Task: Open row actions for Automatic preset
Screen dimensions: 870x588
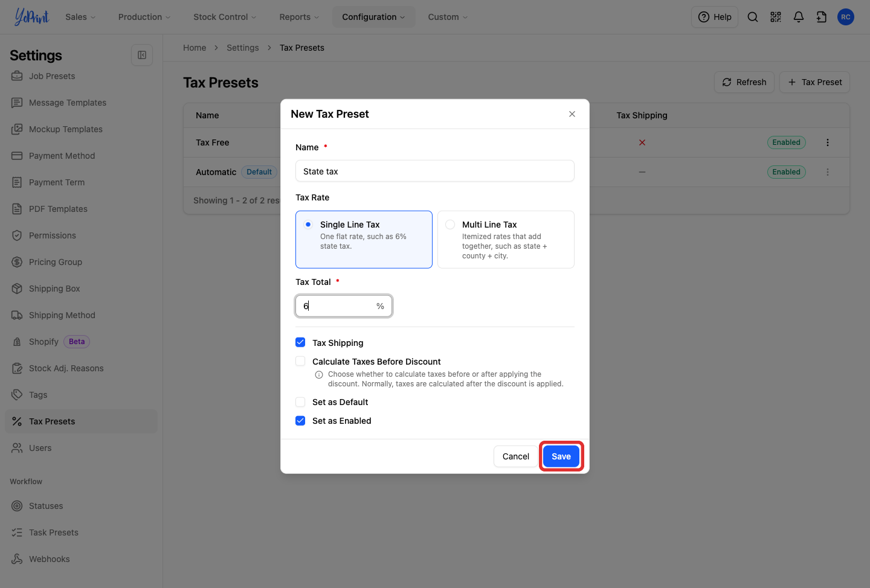Action: pyautogui.click(x=828, y=172)
